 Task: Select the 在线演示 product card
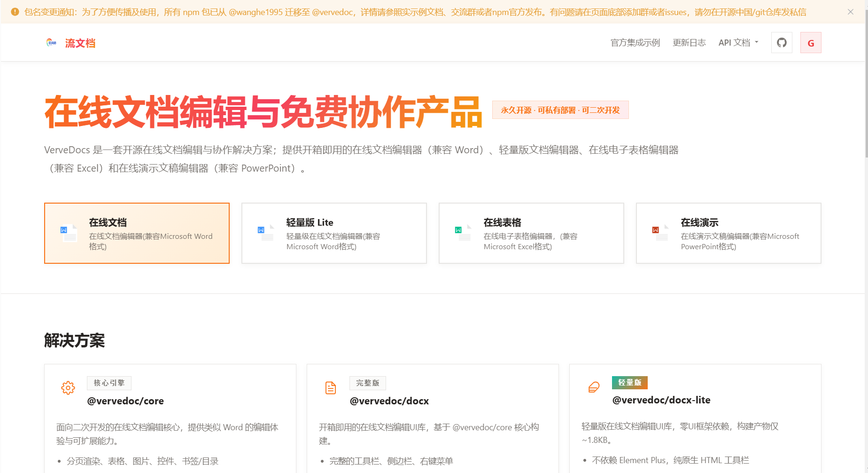click(728, 233)
